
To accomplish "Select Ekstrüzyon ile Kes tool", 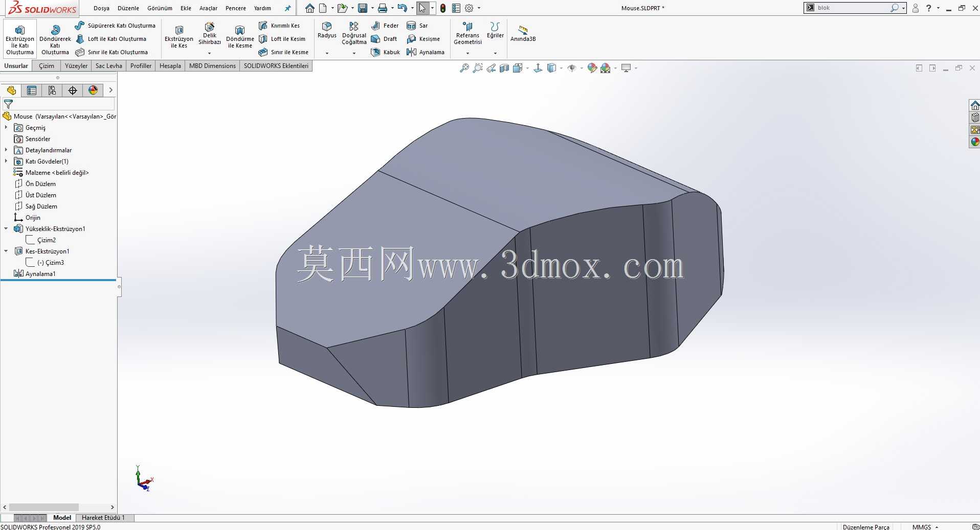I will [179, 37].
